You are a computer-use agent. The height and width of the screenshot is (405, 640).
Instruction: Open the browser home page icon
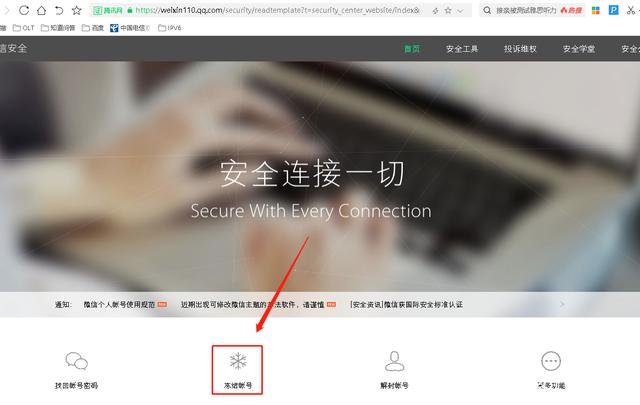click(41, 10)
